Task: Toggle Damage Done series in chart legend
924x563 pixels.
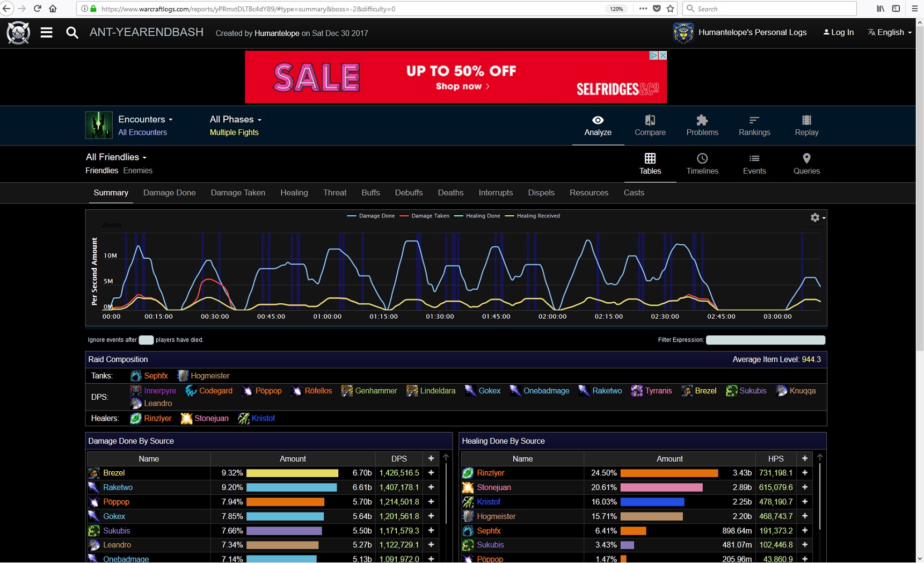Action: (371, 216)
